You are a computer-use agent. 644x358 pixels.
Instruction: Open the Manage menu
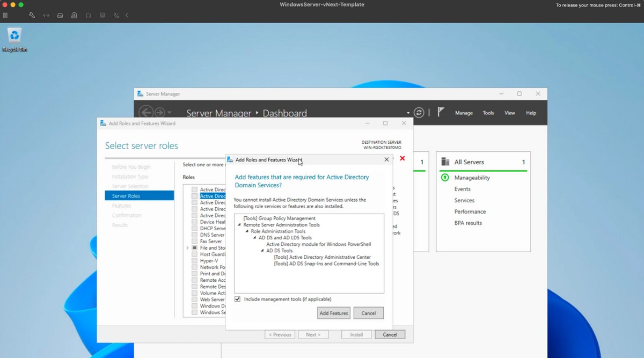click(464, 113)
